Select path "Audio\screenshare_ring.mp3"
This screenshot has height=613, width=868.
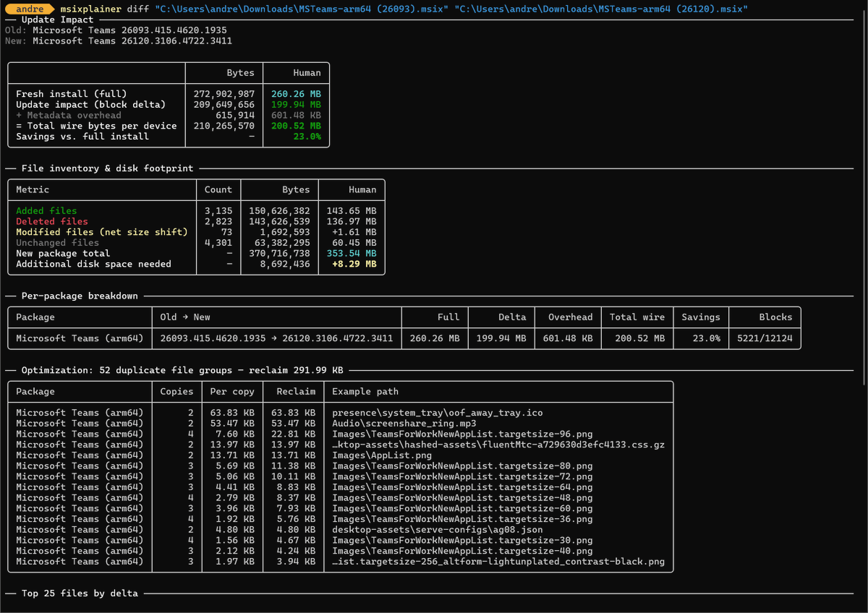[x=404, y=424]
